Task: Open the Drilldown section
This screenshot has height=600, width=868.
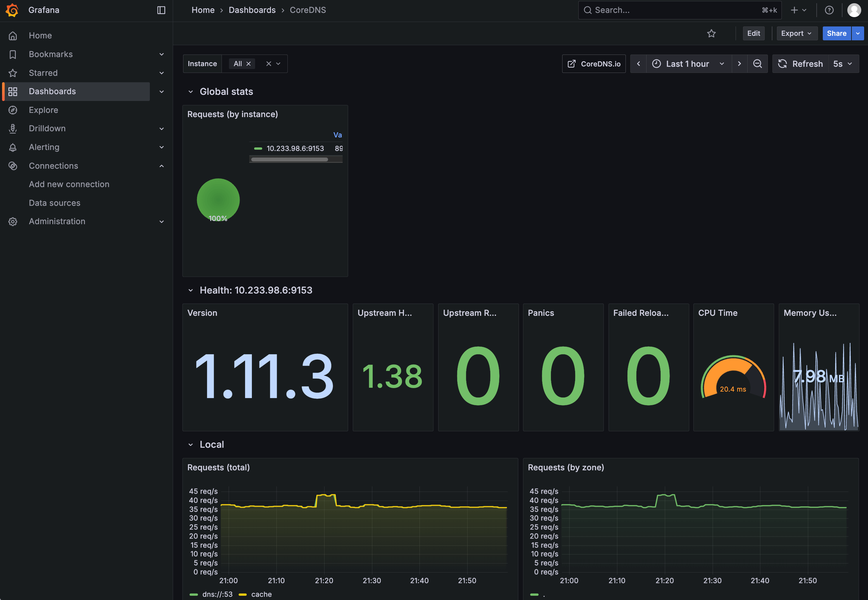Action: [x=47, y=128]
